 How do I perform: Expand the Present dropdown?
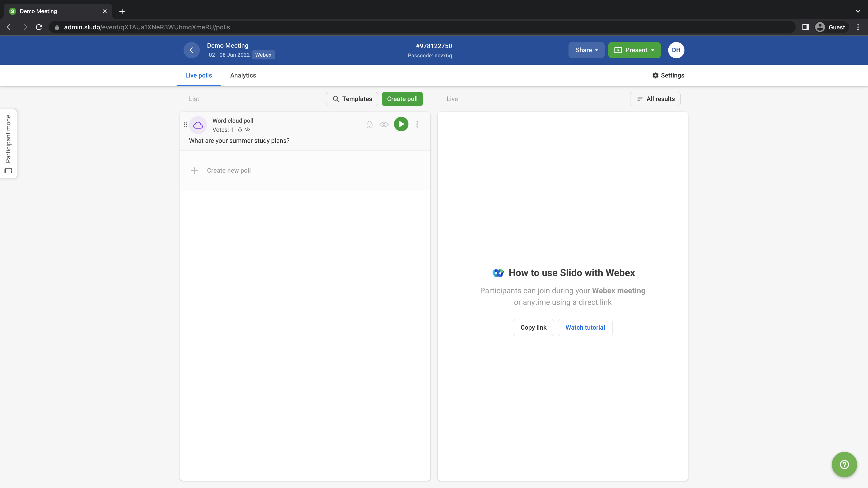[x=634, y=50]
